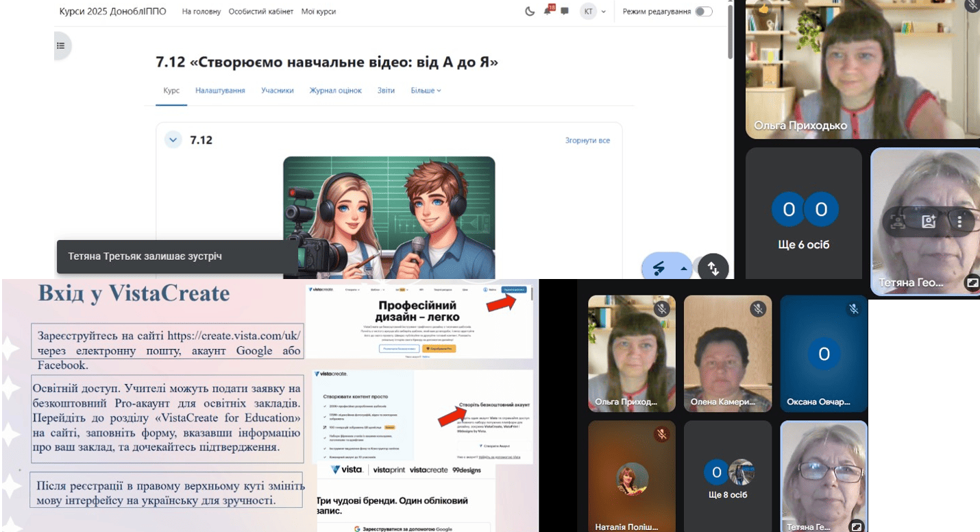Open the Курс tab
Viewport: 980px width, 532px height.
click(x=171, y=90)
